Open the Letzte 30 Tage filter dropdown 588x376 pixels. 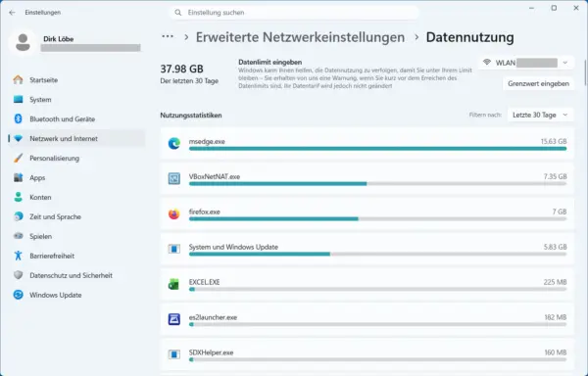(x=540, y=115)
